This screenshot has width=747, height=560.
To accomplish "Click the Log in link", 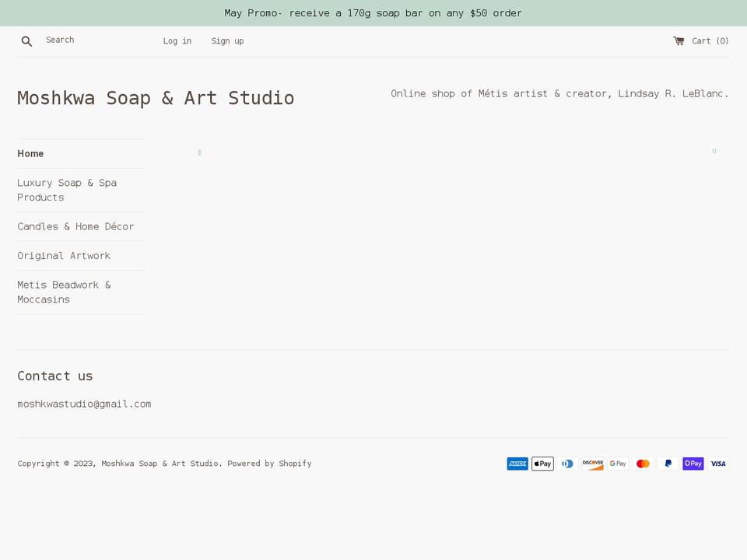I will 177,40.
